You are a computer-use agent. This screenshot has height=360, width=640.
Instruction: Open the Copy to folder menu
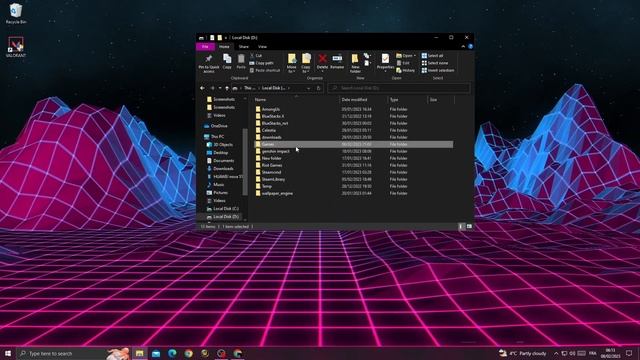click(306, 63)
